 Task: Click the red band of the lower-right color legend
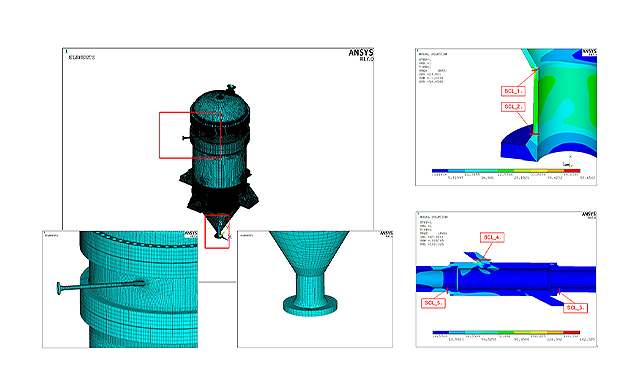click(x=571, y=332)
